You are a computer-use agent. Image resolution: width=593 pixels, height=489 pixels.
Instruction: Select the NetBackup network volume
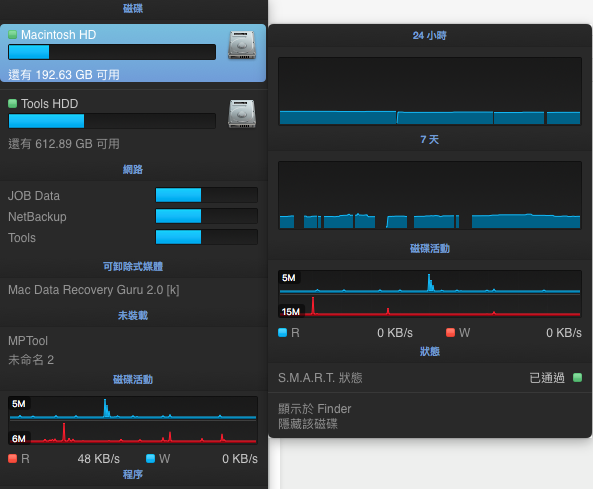tap(37, 217)
